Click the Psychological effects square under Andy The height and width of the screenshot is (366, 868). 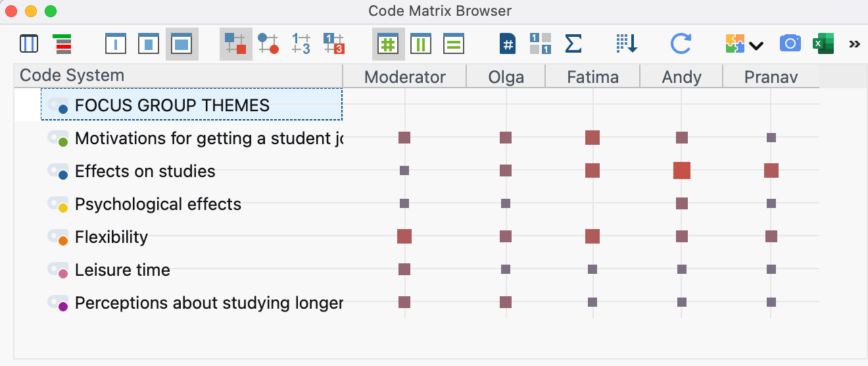click(x=682, y=203)
